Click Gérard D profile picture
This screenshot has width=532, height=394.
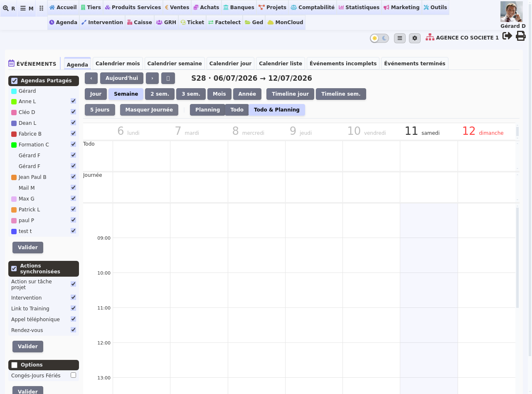[x=512, y=12]
